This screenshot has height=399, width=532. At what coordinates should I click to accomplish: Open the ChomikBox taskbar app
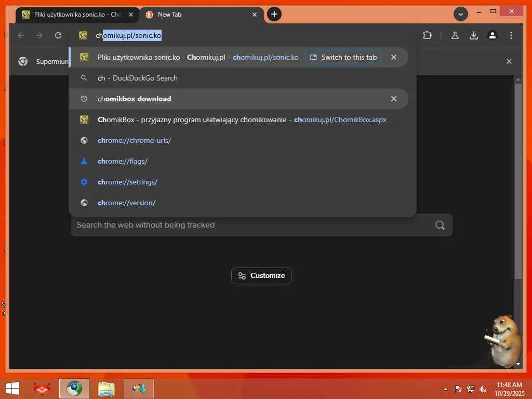[x=139, y=389]
